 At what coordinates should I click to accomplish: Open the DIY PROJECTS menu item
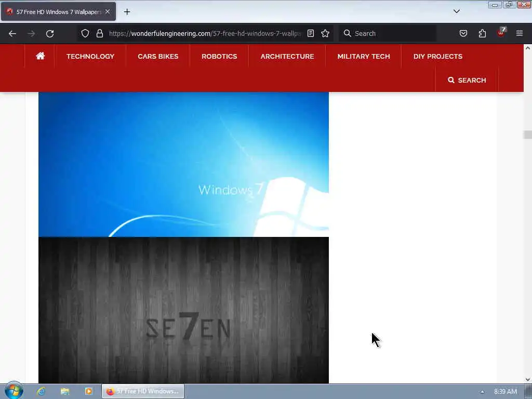coord(437,56)
